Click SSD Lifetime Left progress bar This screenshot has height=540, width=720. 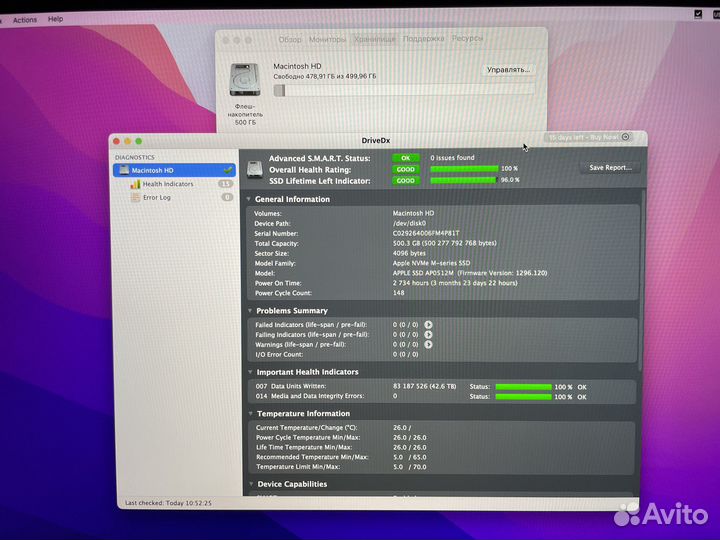point(463,180)
